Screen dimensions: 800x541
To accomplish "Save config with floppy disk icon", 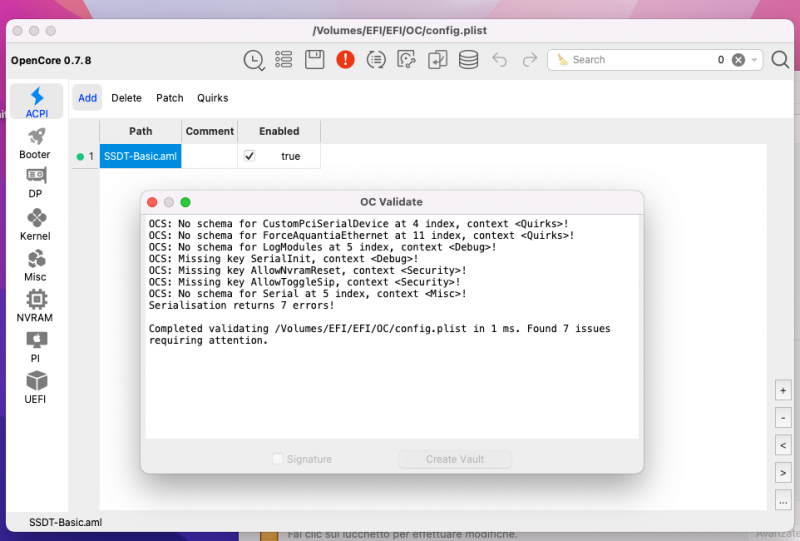I will coord(314,60).
